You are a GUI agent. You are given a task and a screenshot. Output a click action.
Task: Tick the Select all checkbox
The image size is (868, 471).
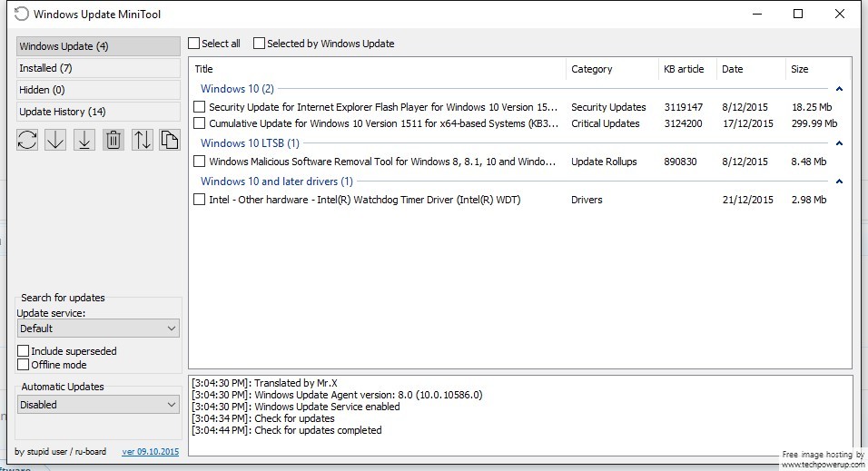point(193,44)
